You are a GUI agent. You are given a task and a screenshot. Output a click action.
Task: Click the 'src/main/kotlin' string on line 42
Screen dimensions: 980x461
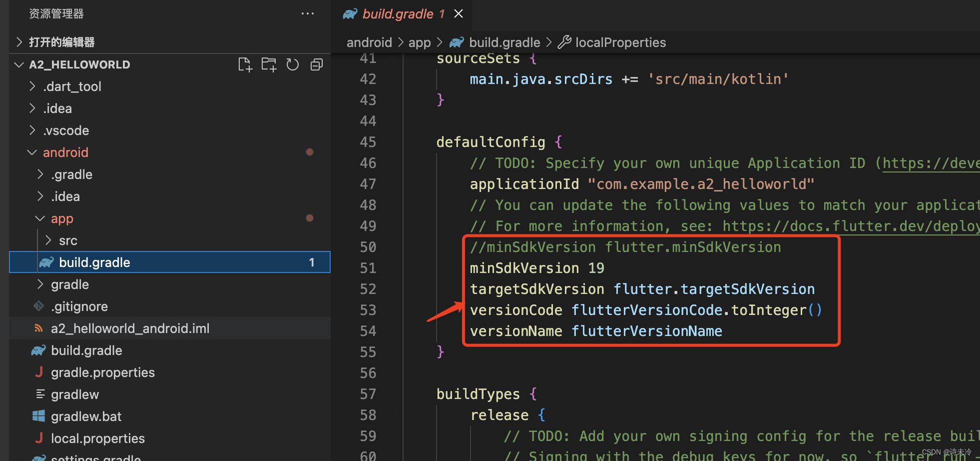coord(718,79)
